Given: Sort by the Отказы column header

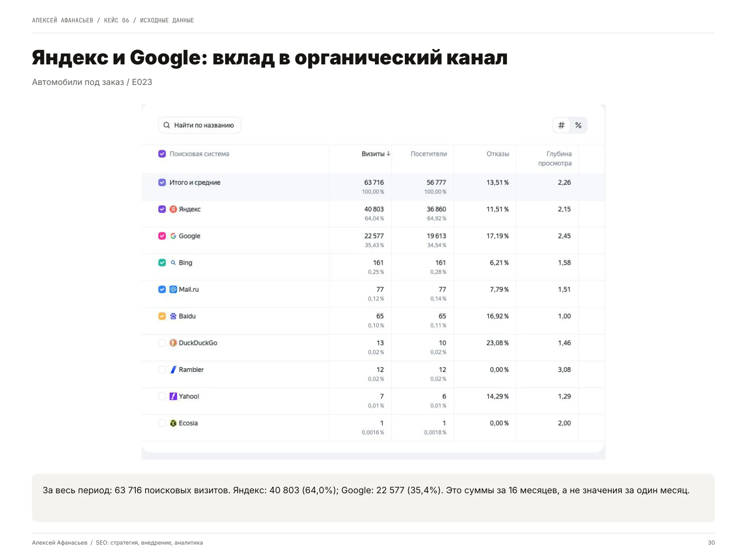Looking at the screenshot, I should tap(498, 154).
